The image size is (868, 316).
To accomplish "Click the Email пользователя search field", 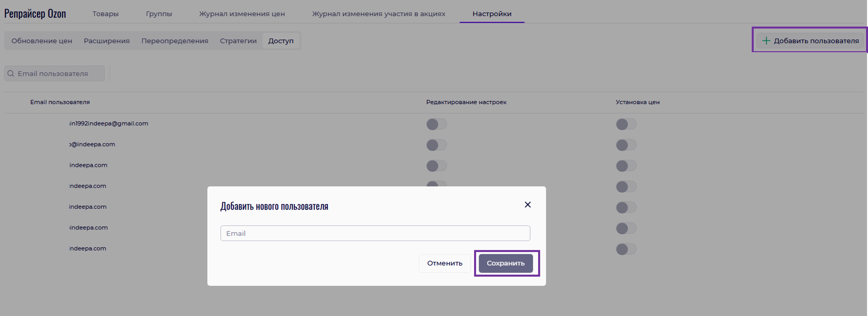I will click(x=59, y=74).
